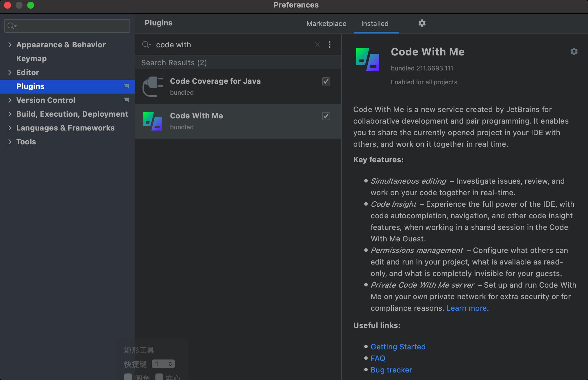The height and width of the screenshot is (380, 588).
Task: Follow the Learn more link
Action: (466, 308)
